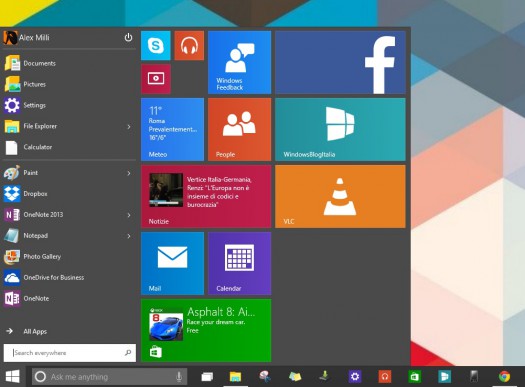Focus the Search everywhere field

[70, 353]
